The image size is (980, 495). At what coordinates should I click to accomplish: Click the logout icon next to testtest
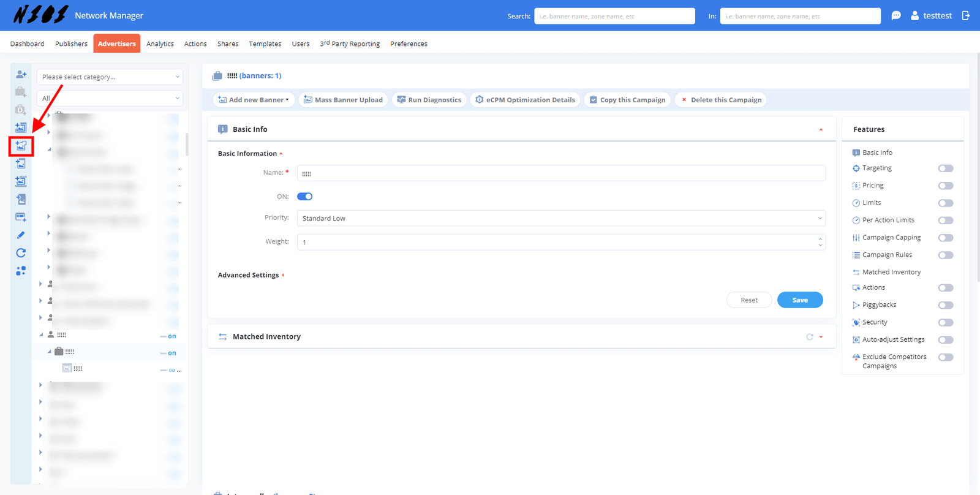966,16
